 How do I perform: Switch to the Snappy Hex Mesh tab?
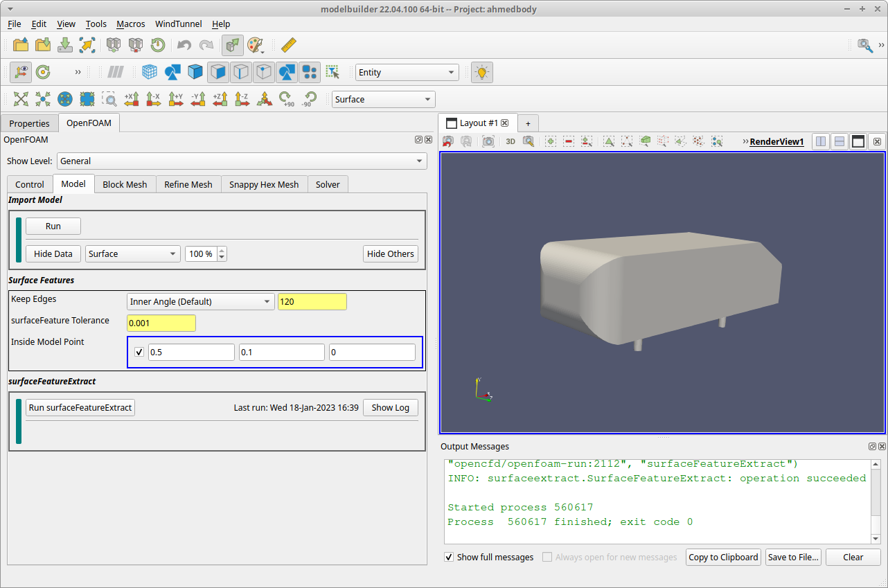pyautogui.click(x=264, y=184)
